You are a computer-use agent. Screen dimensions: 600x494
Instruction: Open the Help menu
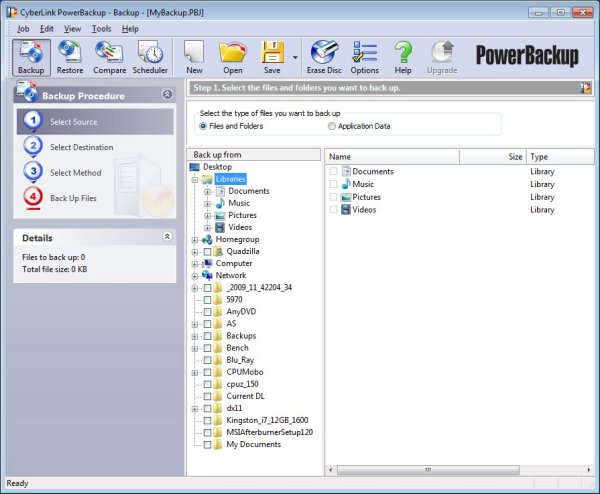(130, 29)
